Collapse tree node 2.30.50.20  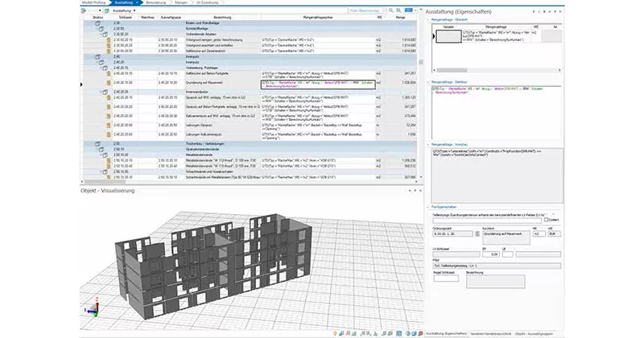click(x=105, y=35)
